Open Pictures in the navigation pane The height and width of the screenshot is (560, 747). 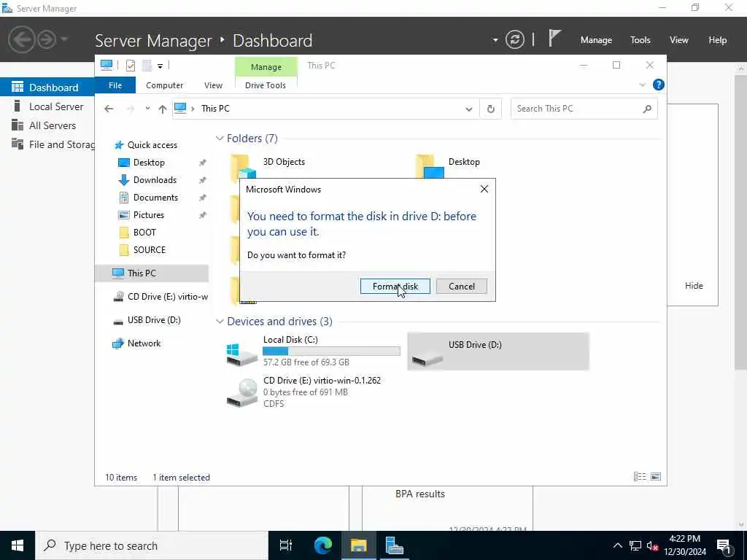click(x=148, y=215)
